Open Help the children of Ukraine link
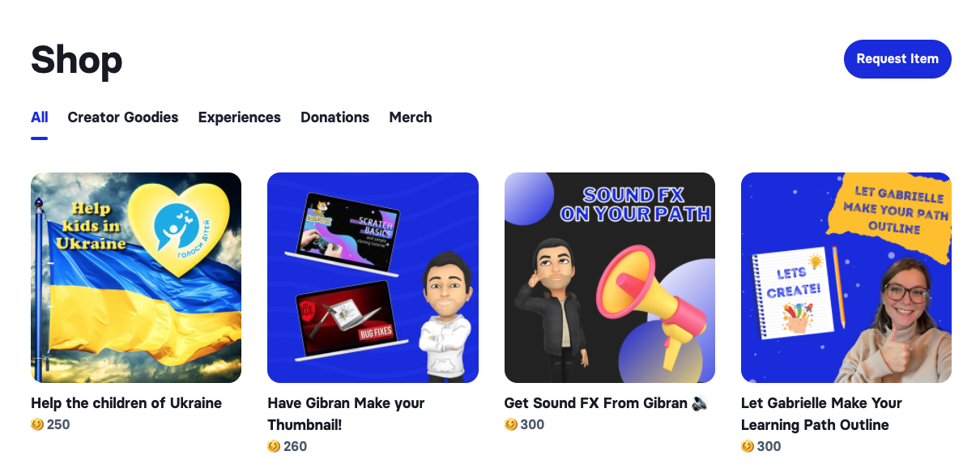 pos(126,402)
